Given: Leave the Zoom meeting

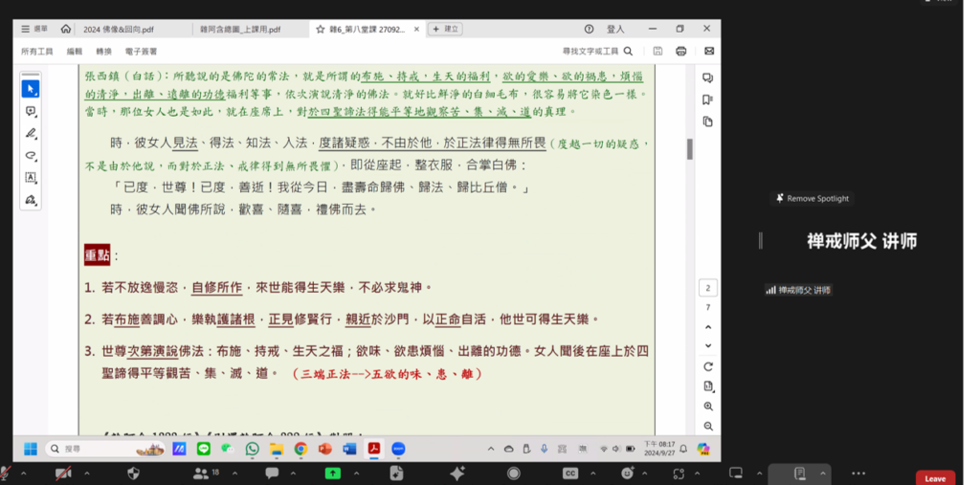Looking at the screenshot, I should pos(935,478).
